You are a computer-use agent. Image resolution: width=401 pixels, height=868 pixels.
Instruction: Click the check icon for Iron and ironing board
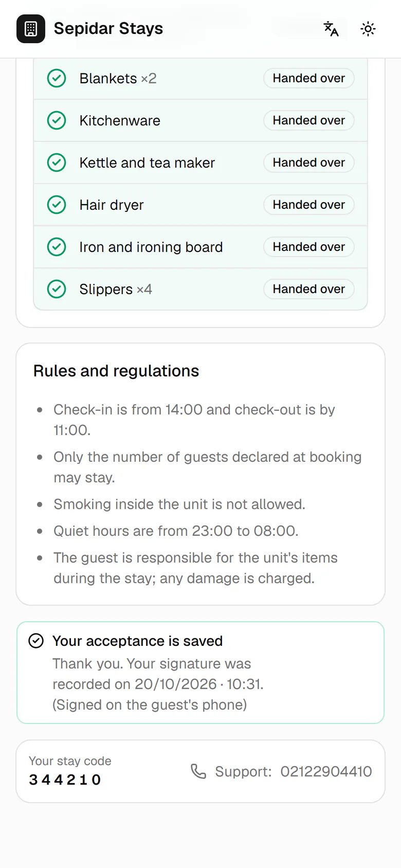click(x=57, y=247)
